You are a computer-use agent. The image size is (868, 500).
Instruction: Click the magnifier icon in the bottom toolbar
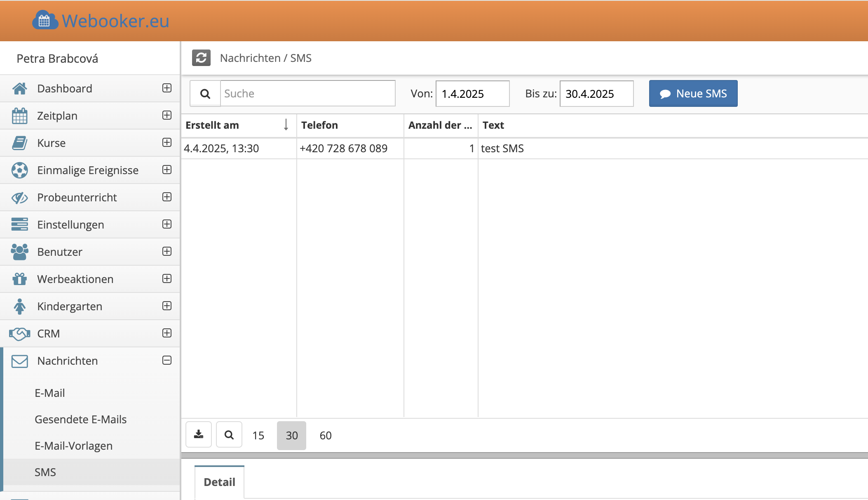click(229, 435)
